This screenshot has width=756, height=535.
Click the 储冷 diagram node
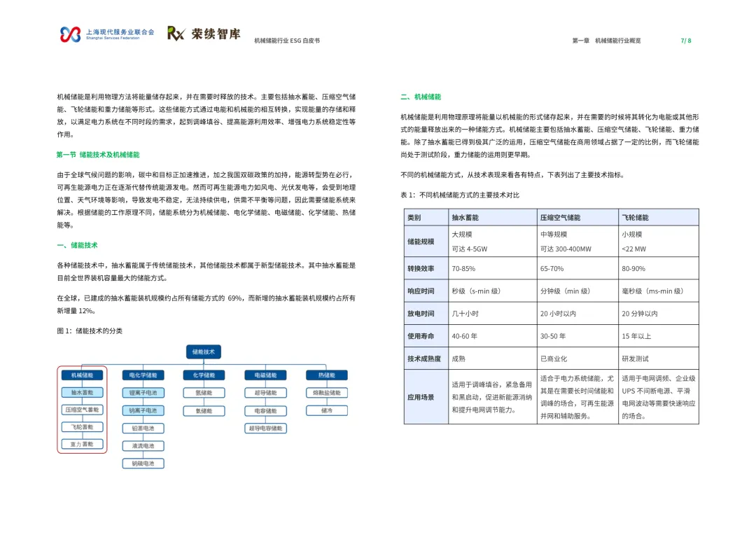tap(327, 410)
